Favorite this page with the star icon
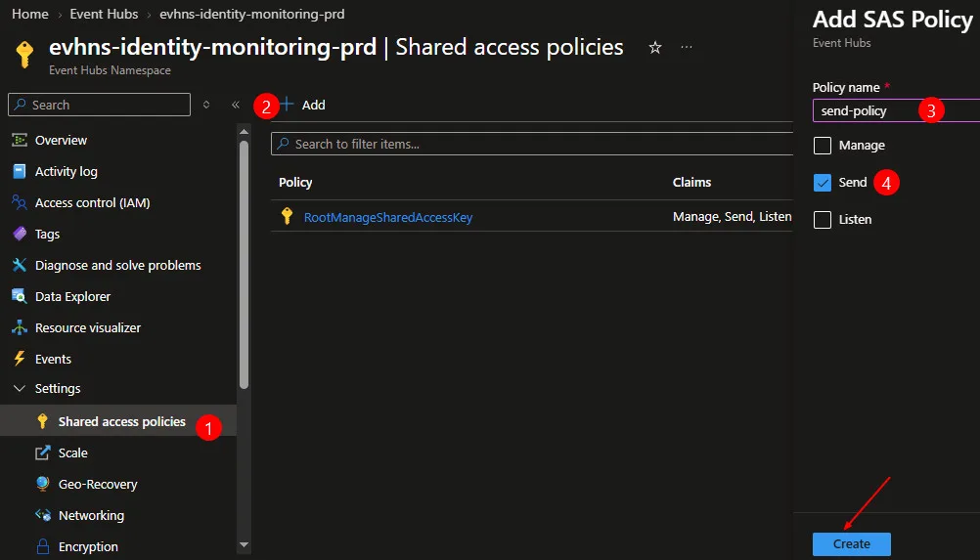Viewport: 980px width, 560px height. pyautogui.click(x=655, y=48)
